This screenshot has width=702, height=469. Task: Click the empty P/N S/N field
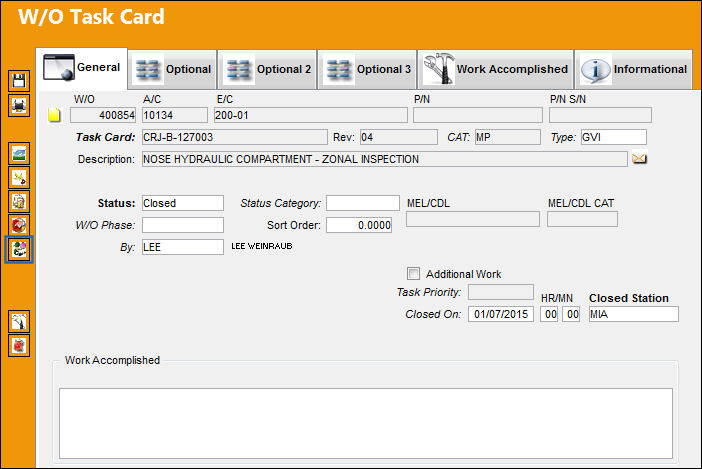click(600, 115)
